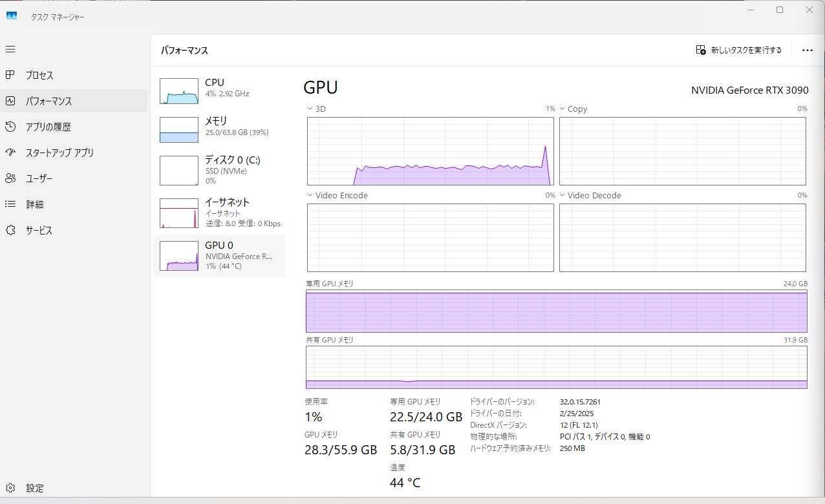Click the 使用率 value 1%
The width and height of the screenshot is (825, 504).
pyautogui.click(x=314, y=417)
